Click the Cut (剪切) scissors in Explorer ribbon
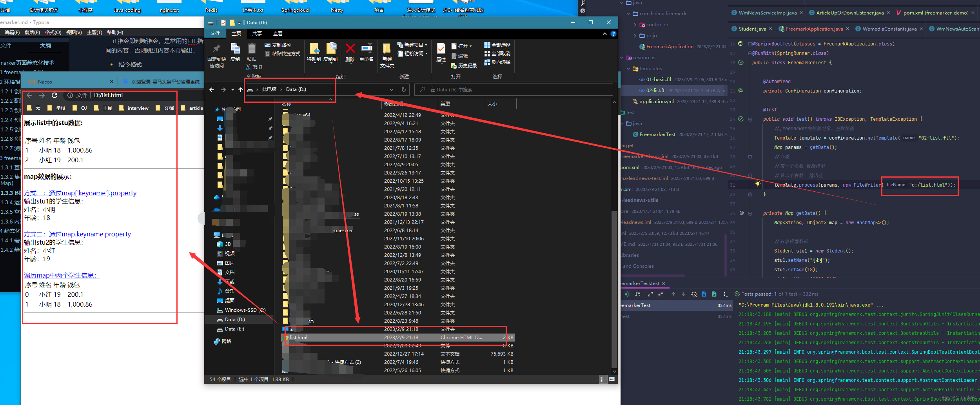This screenshot has width=980, height=405. tap(249, 67)
